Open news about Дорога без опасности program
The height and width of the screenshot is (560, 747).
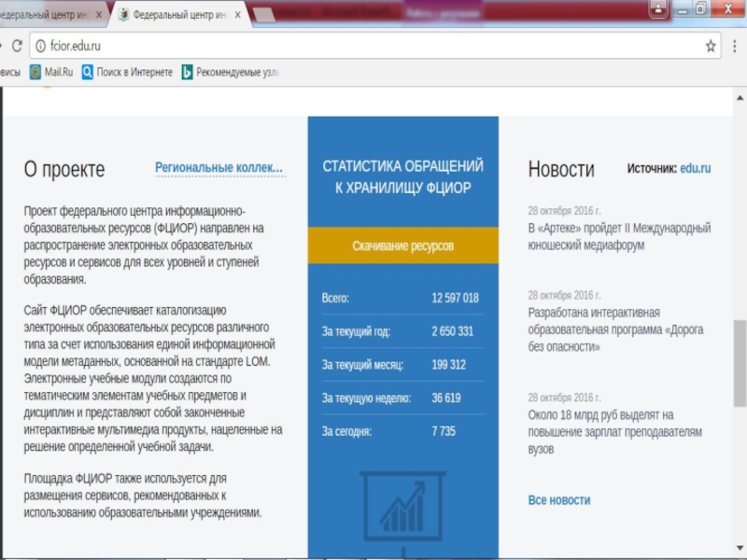click(x=615, y=329)
